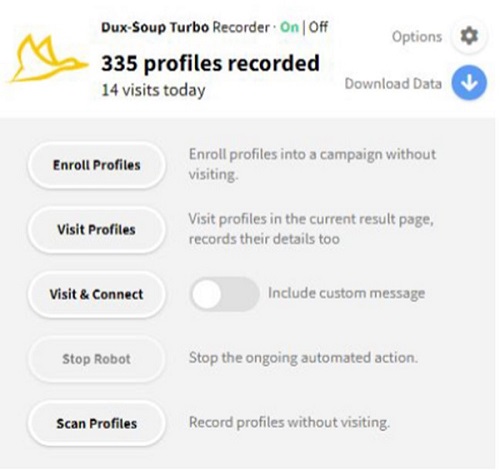
Task: Click the Include custom message label
Action: pos(347,294)
